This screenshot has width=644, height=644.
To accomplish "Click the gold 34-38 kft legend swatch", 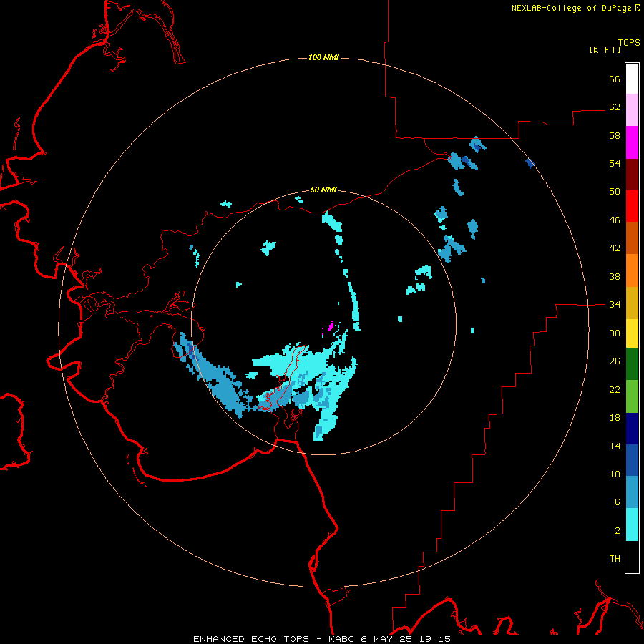I will coord(632,303).
